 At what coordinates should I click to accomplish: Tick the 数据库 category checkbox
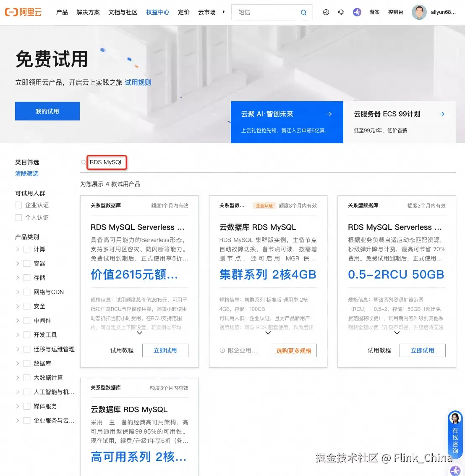[x=27, y=363]
